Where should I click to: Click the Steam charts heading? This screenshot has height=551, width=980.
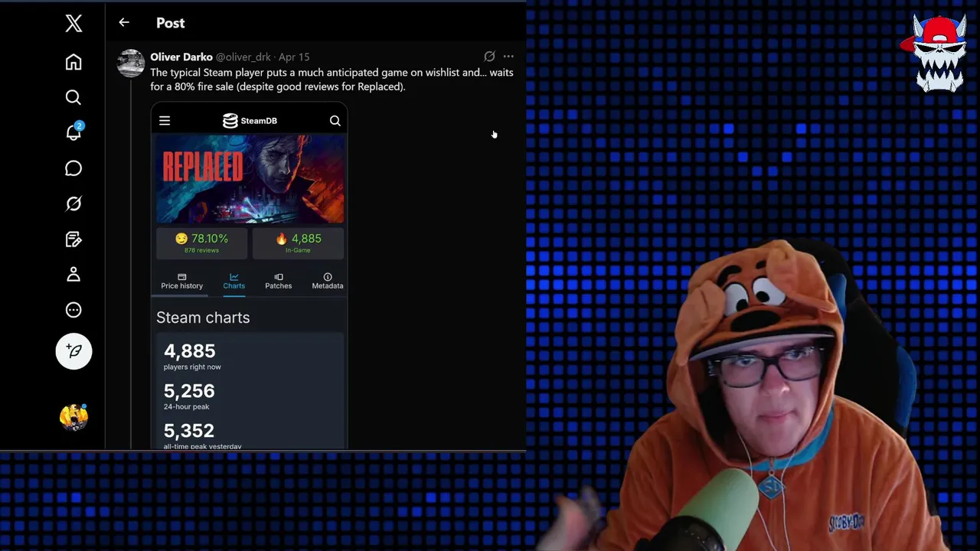(203, 317)
